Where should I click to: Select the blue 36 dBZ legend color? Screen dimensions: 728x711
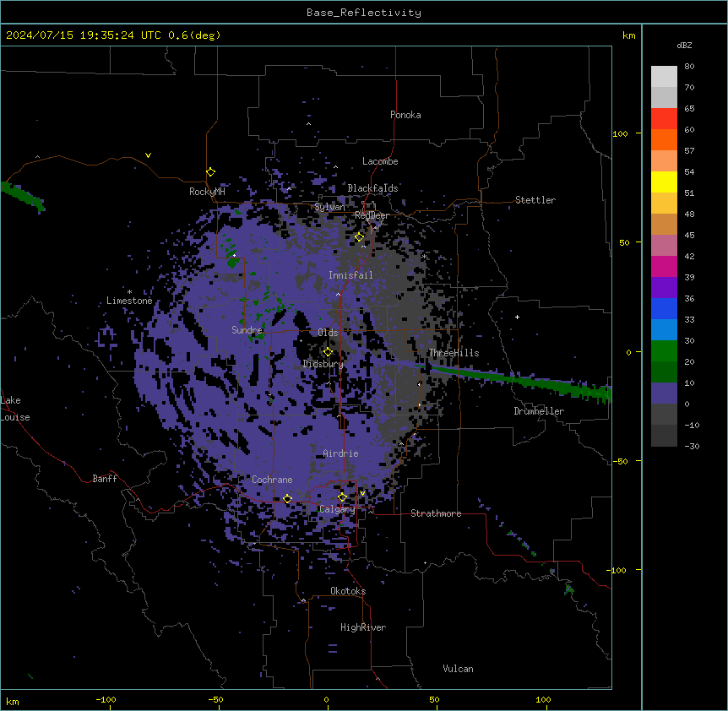[664, 308]
